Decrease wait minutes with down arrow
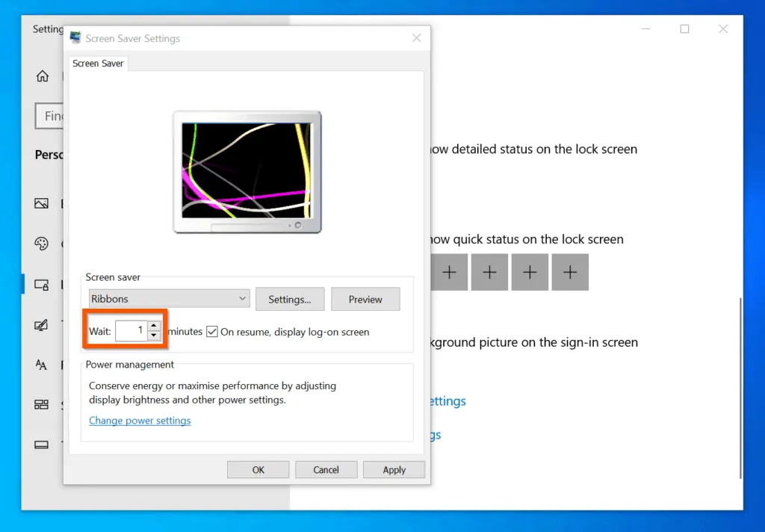The height and width of the screenshot is (532, 765). (x=154, y=336)
